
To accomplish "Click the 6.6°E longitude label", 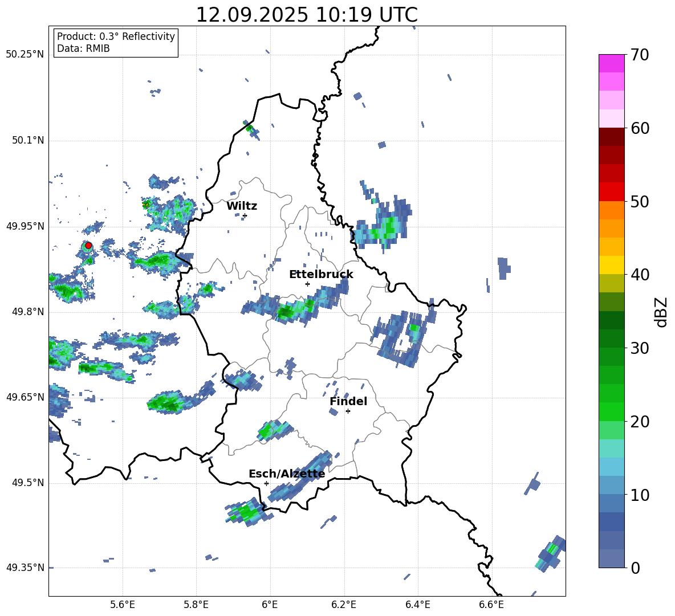I will pos(491,605).
